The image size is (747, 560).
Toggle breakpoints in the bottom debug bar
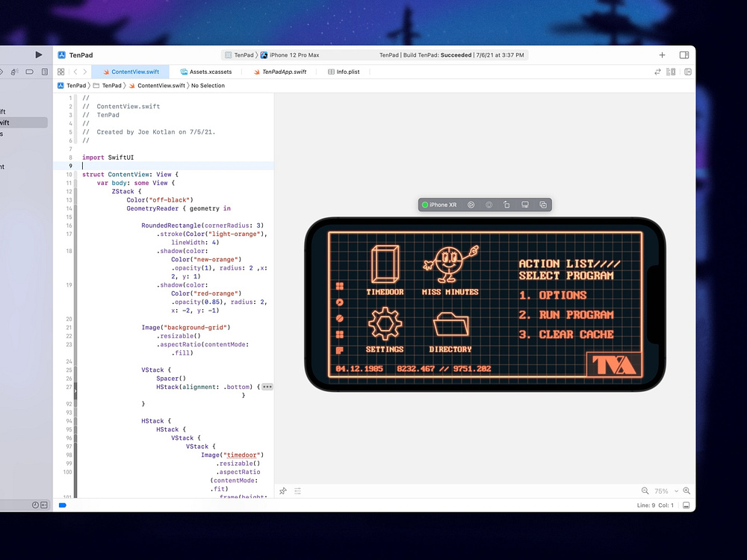click(x=63, y=505)
